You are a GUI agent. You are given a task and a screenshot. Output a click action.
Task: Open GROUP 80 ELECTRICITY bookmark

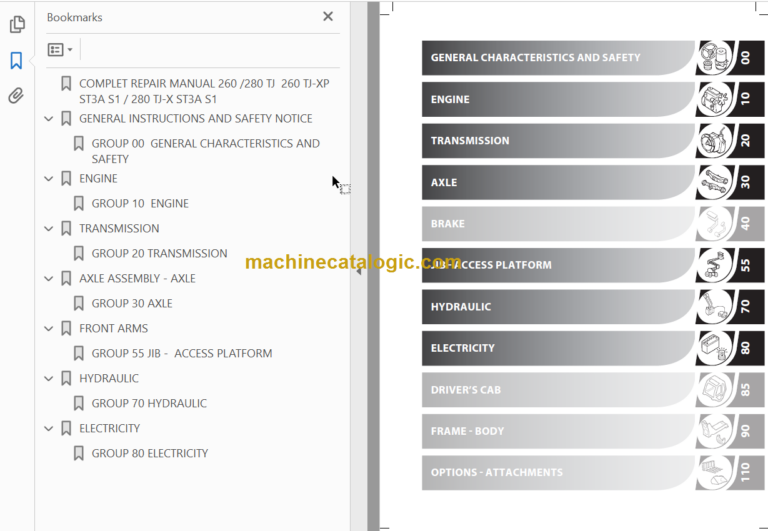tap(150, 454)
